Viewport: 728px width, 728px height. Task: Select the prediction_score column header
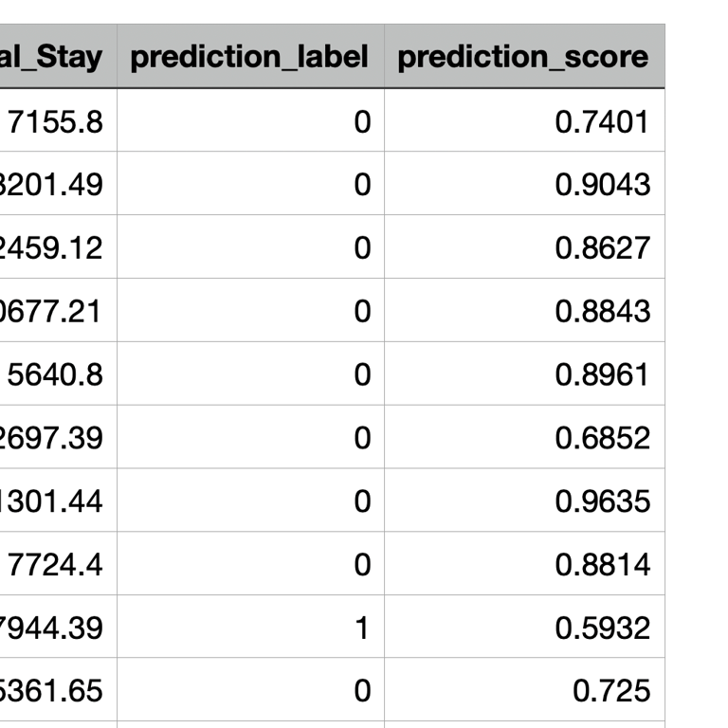click(523, 57)
